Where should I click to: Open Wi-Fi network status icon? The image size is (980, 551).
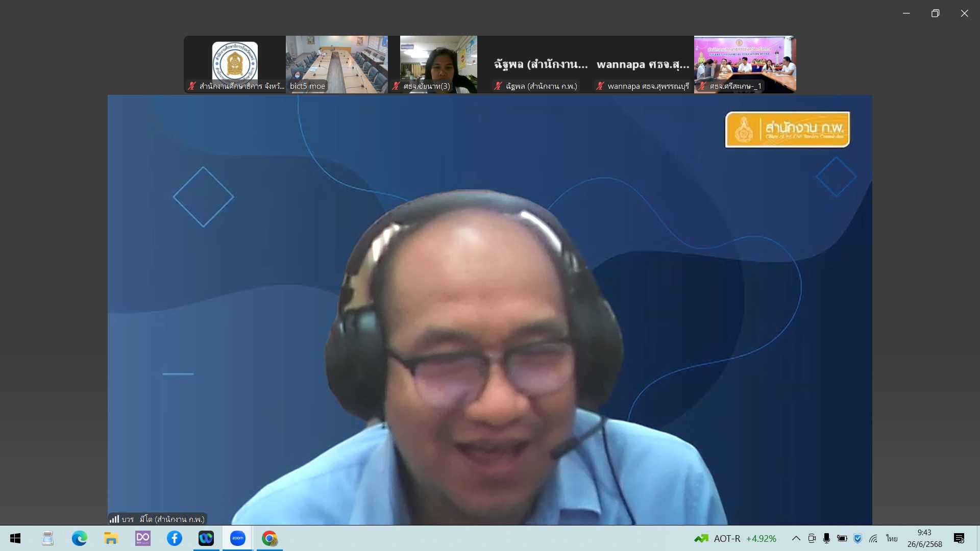coord(873,538)
